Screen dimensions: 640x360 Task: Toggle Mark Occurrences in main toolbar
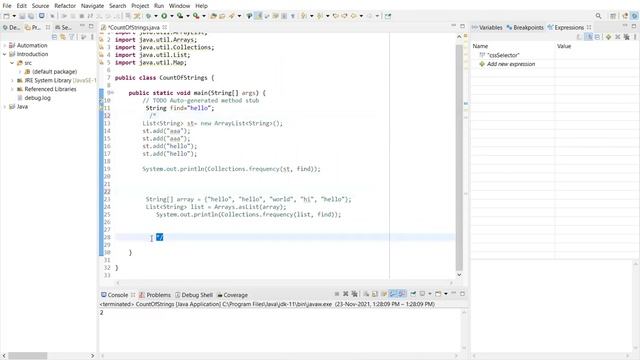(x=258, y=16)
